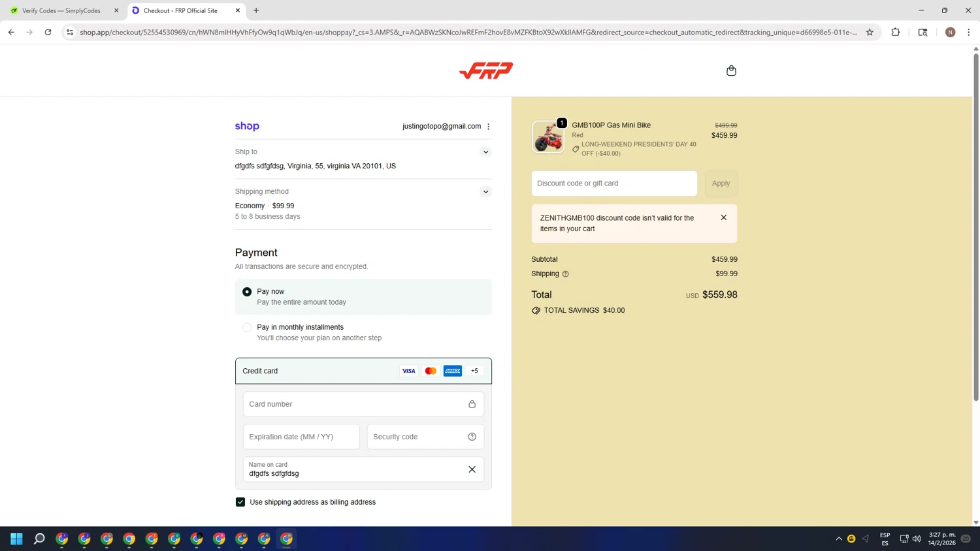Screen dimensions: 980x551
Task: Click the browser address bar URL
Action: click(x=468, y=32)
